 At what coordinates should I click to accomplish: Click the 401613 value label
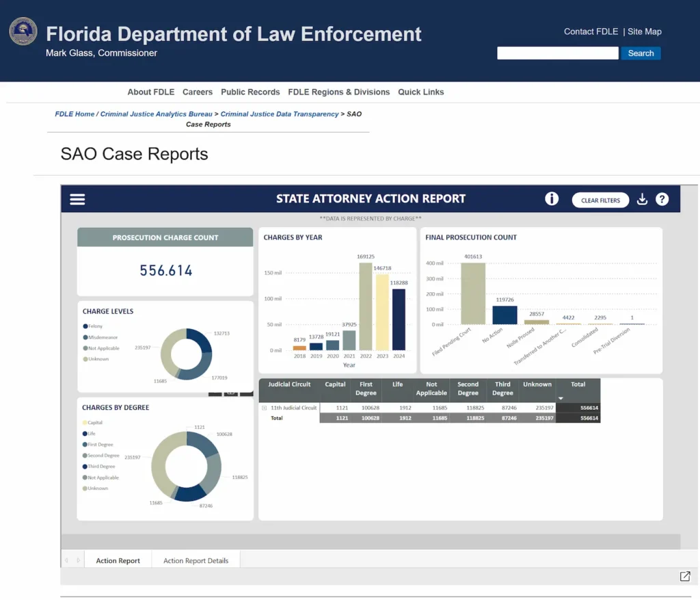pyautogui.click(x=473, y=257)
